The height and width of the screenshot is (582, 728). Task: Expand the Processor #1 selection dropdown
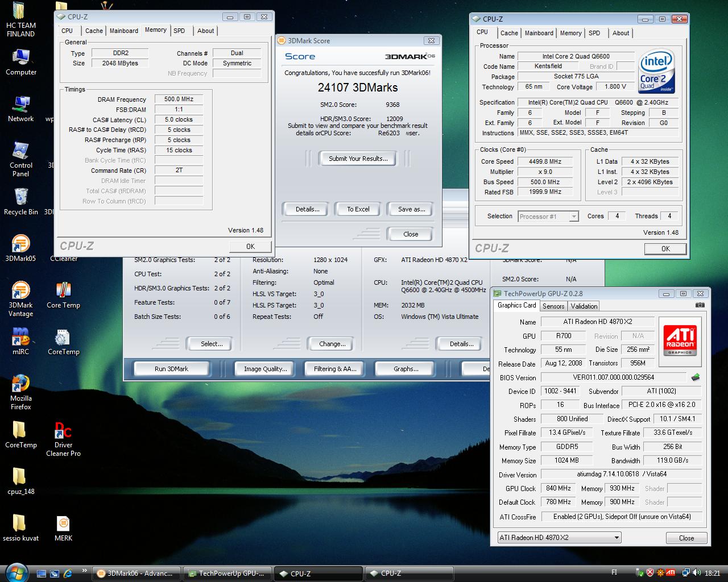(573, 217)
